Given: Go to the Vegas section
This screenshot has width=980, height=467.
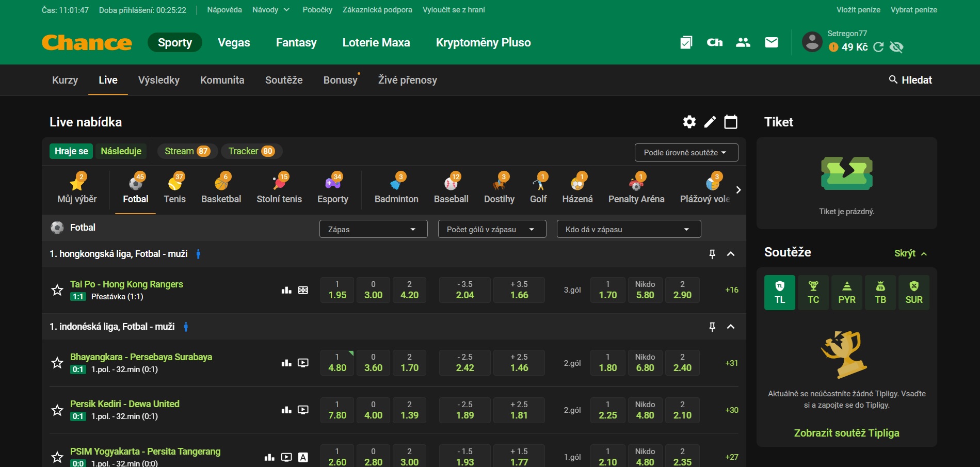Looking at the screenshot, I should coord(234,42).
